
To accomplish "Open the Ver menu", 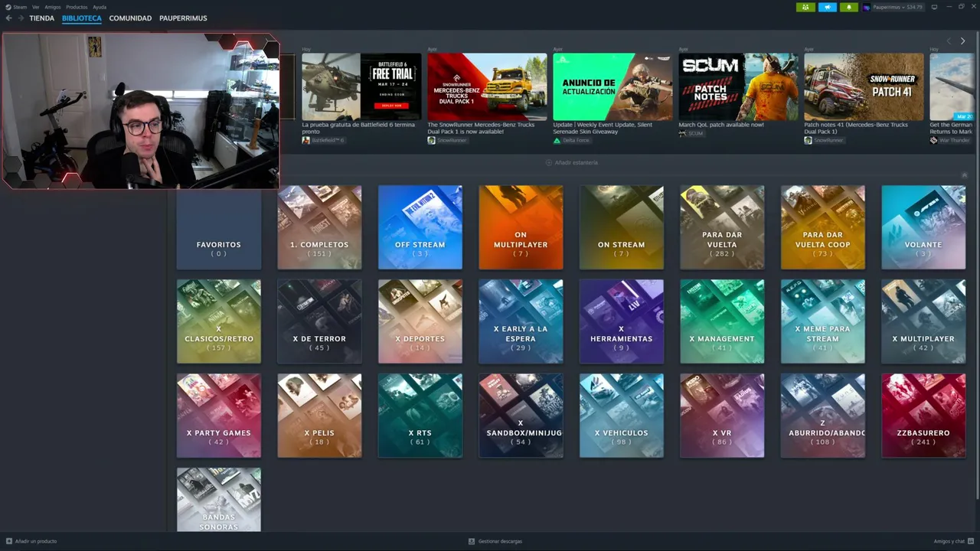I will coord(35,7).
